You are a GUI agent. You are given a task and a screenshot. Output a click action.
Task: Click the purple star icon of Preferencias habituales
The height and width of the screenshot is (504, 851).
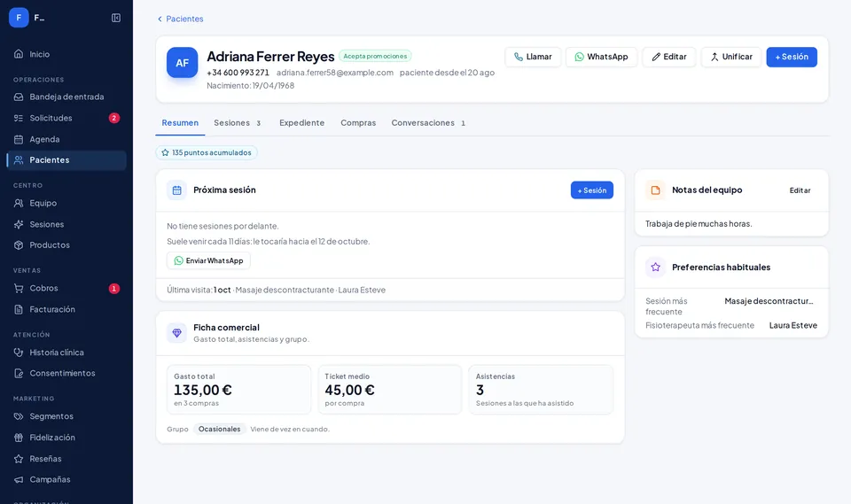pos(656,267)
